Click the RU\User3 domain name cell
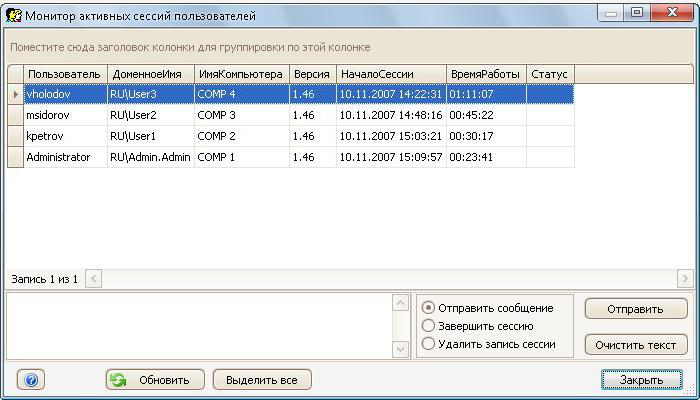Screen dimensions: 700x400 click(x=151, y=94)
